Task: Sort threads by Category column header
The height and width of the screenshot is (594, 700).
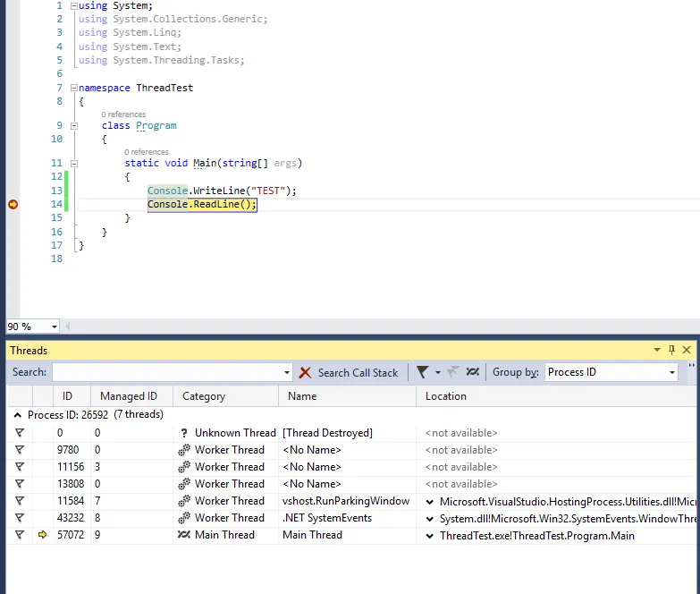Action: [204, 396]
